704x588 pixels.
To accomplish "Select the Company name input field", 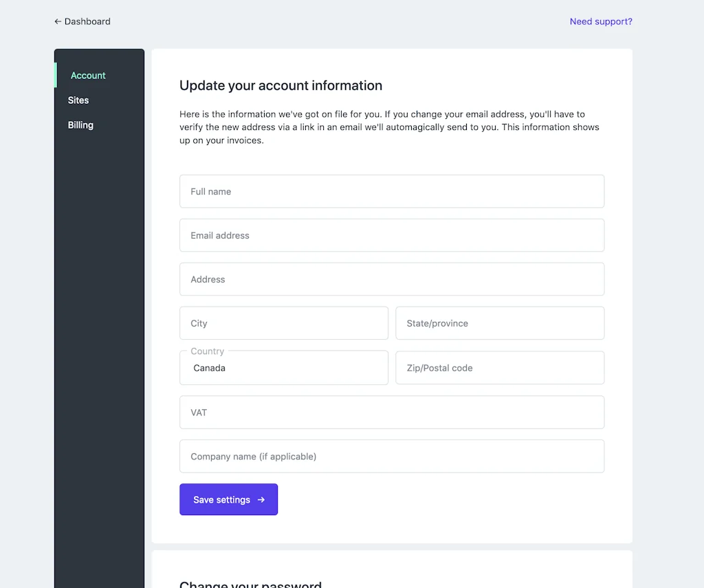I will point(392,456).
